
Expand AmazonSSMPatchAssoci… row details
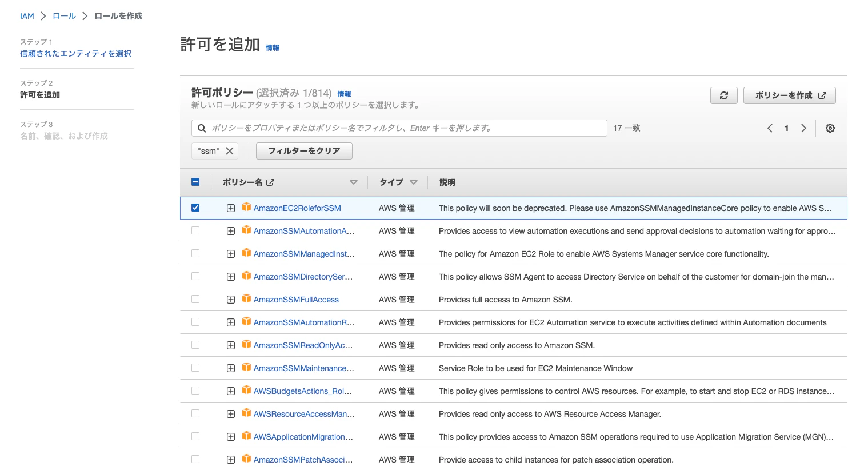231,460
